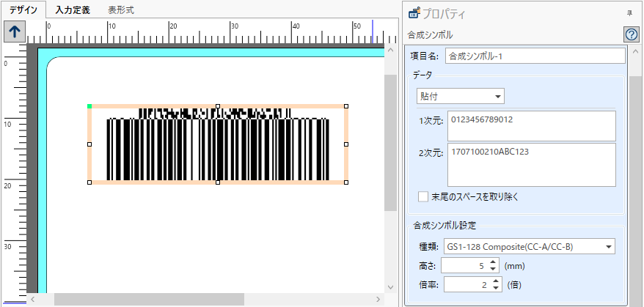Increase 倍率 value with up arrow
This screenshot has height=307, width=644.
pyautogui.click(x=497, y=281)
